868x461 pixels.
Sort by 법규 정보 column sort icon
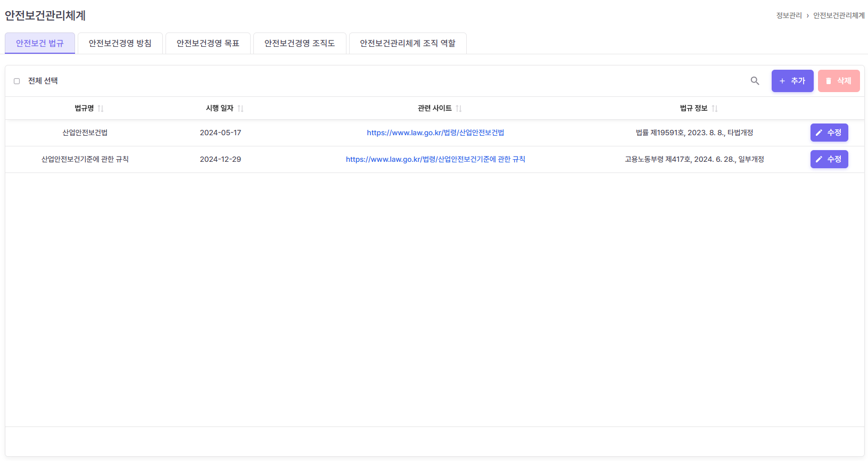(715, 109)
